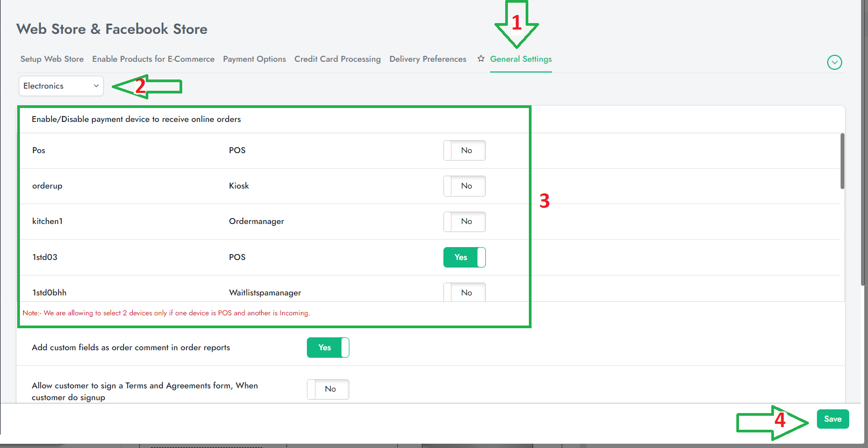Enable Terms and Agreements signup toggle
Image resolution: width=868 pixels, height=448 pixels.
[x=328, y=389]
